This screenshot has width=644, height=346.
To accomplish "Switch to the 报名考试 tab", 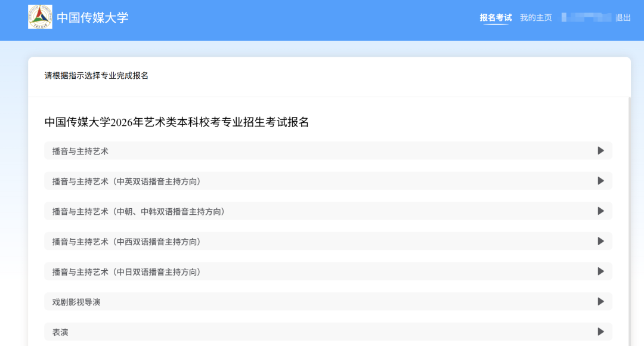I will [x=496, y=18].
